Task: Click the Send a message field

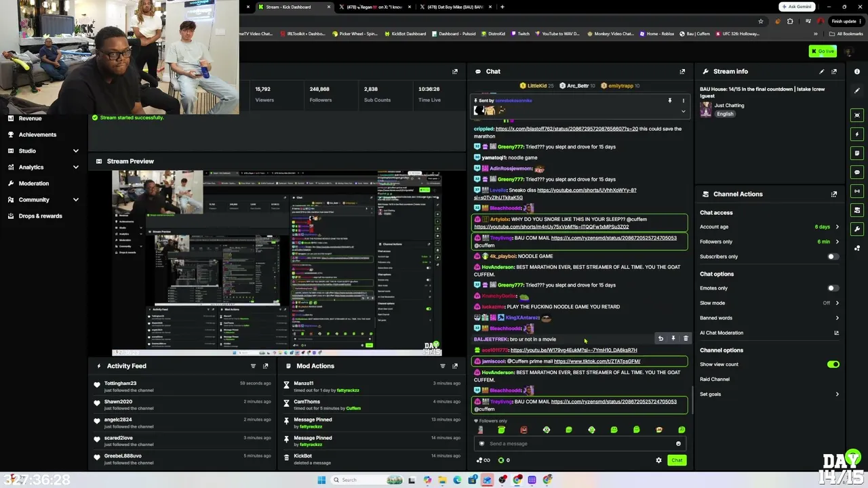Action: pyautogui.click(x=579, y=444)
